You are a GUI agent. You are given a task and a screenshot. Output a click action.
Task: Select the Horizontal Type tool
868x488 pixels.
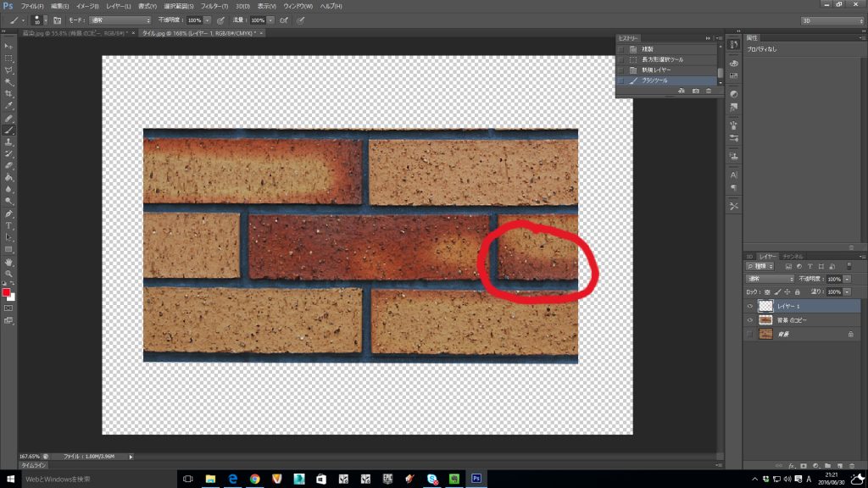pos(8,225)
